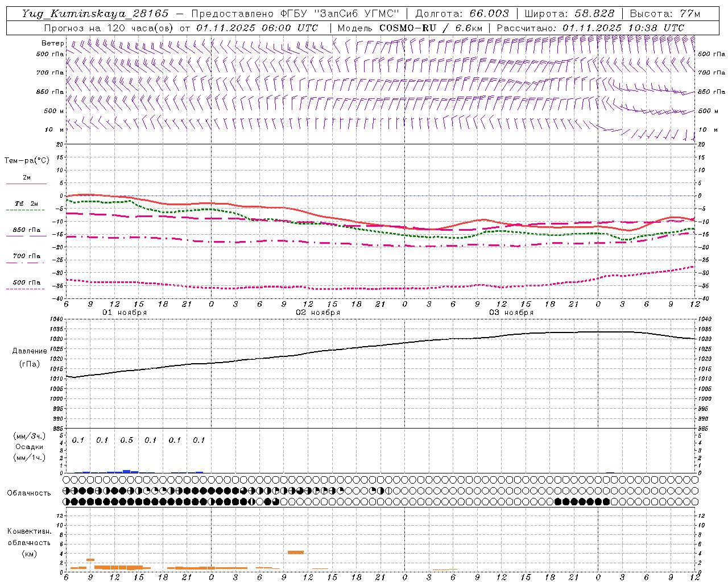Click the Конвективн. облачность panel label

click(x=29, y=542)
